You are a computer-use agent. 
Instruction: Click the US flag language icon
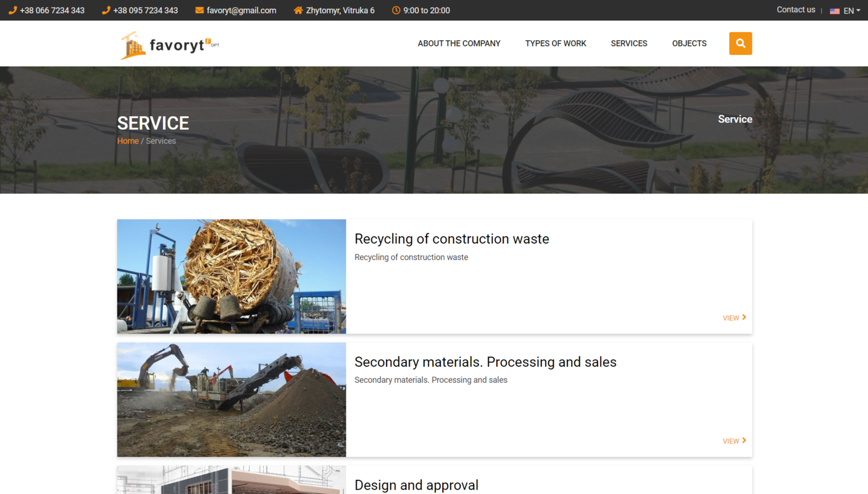pos(835,11)
